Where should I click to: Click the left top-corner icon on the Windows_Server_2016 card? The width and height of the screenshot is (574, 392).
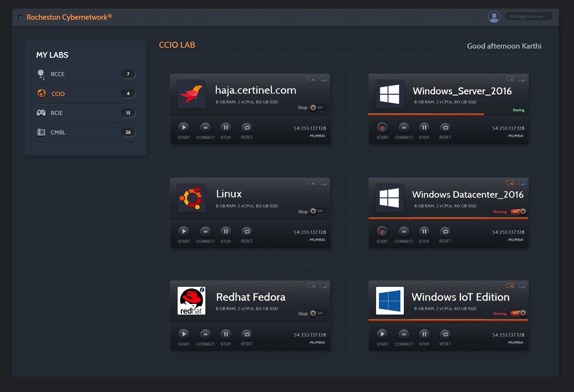(x=510, y=79)
